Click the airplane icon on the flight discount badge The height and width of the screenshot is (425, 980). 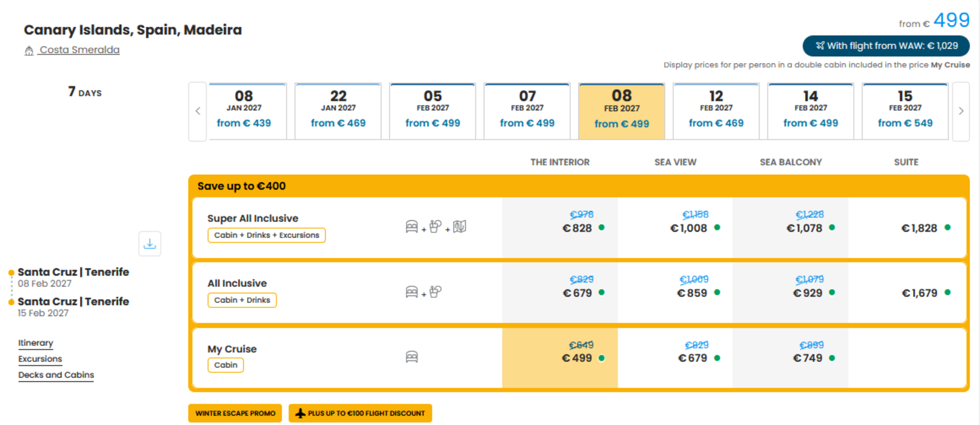click(300, 413)
